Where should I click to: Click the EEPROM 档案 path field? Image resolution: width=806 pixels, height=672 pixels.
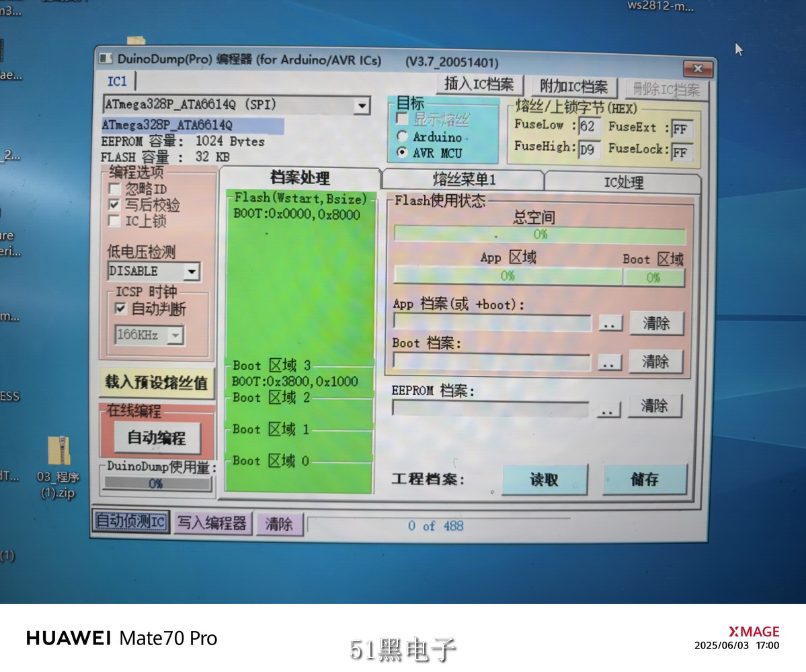pos(490,409)
